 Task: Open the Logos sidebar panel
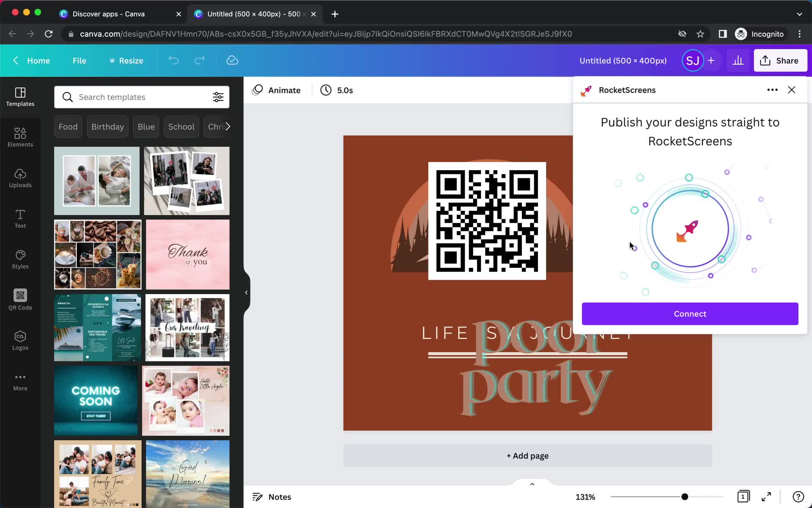[20, 341]
